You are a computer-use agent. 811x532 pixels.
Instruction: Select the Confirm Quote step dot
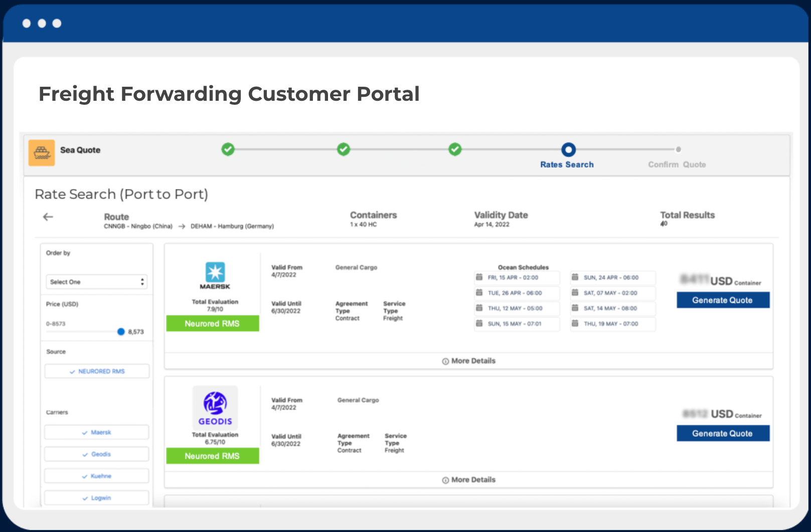coord(678,149)
